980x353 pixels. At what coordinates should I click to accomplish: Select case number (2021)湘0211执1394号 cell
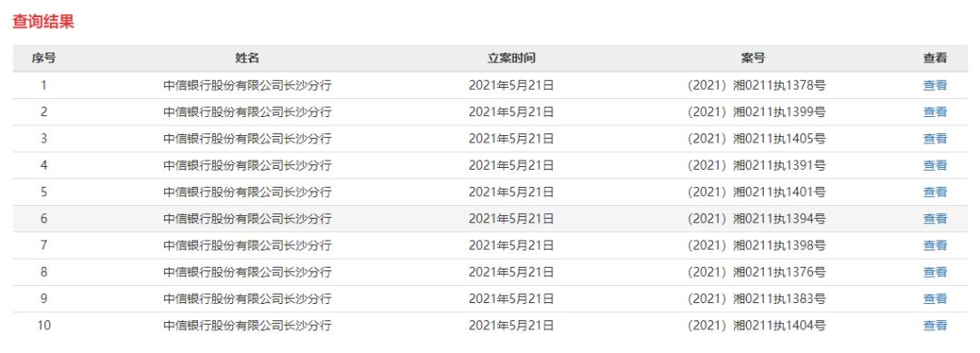click(x=756, y=219)
